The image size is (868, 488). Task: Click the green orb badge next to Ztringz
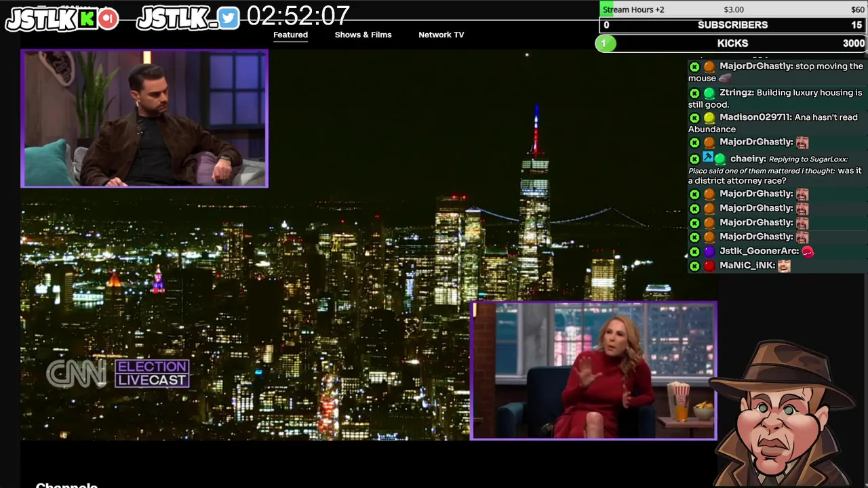(x=709, y=93)
